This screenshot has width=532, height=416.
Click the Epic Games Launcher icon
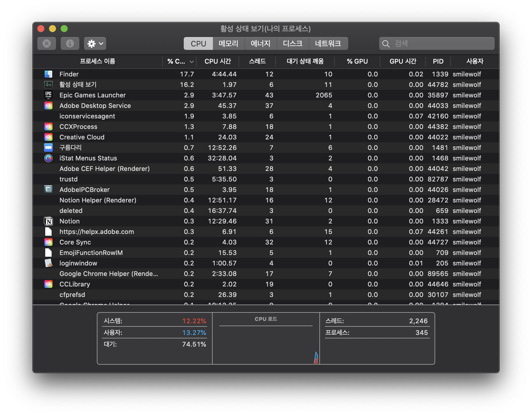click(x=48, y=95)
